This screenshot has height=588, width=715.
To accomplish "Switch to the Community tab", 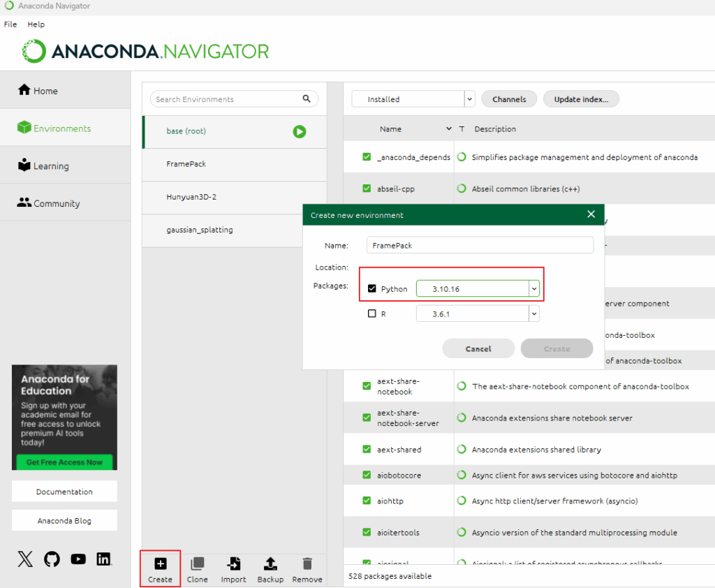I will click(x=65, y=203).
